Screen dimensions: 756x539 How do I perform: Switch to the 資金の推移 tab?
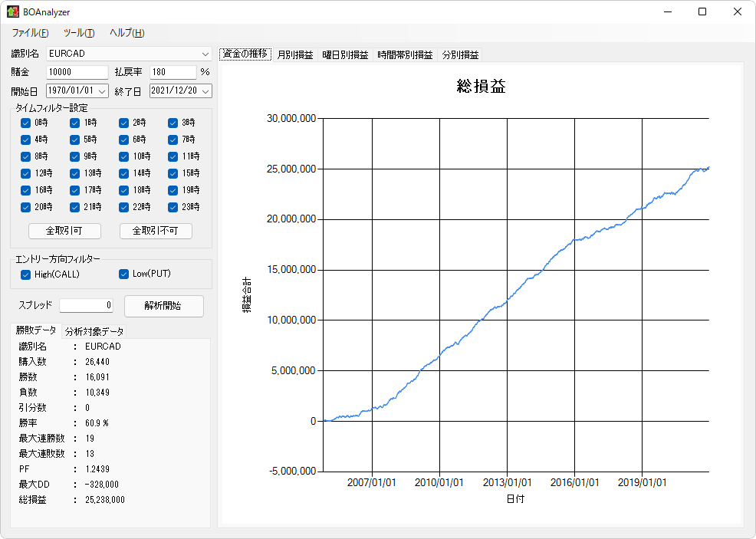pyautogui.click(x=245, y=54)
